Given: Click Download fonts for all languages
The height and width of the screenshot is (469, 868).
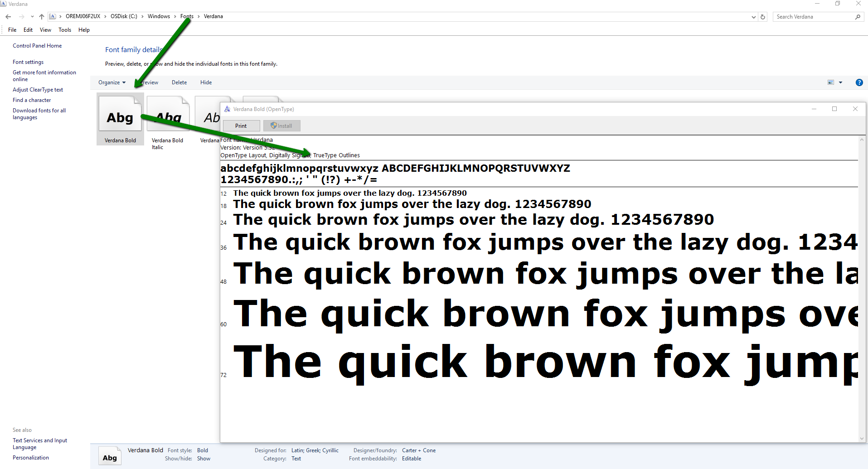Looking at the screenshot, I should coord(39,114).
